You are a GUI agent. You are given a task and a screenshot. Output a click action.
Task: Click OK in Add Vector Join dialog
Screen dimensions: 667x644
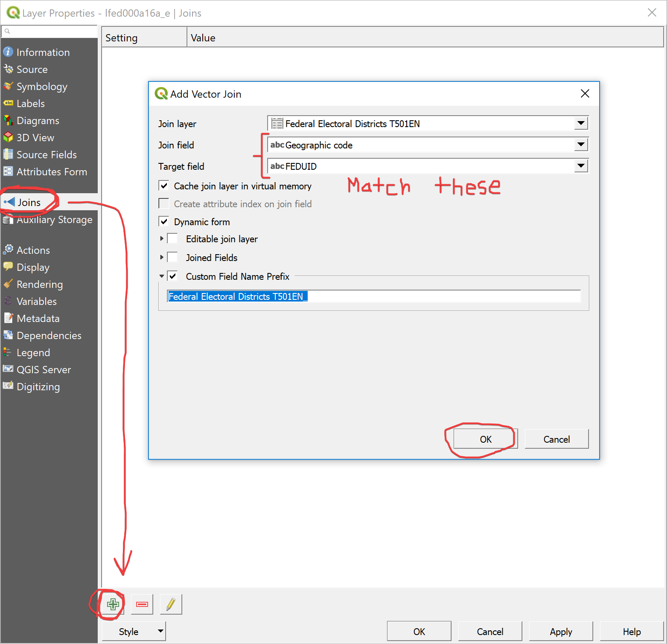[486, 439]
